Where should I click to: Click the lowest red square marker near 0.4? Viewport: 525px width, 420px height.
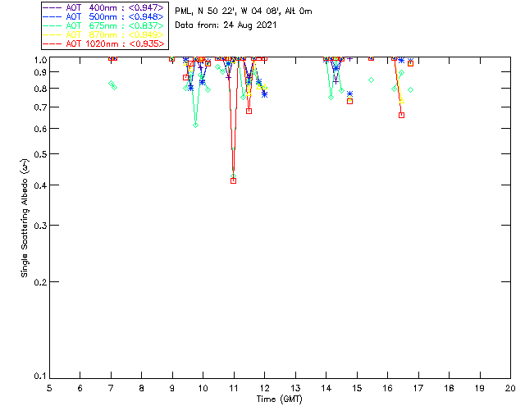point(233,180)
